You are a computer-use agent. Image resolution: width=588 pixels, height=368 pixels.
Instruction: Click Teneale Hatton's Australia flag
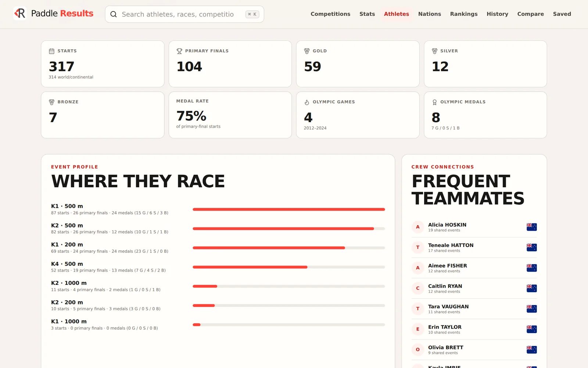(531, 248)
